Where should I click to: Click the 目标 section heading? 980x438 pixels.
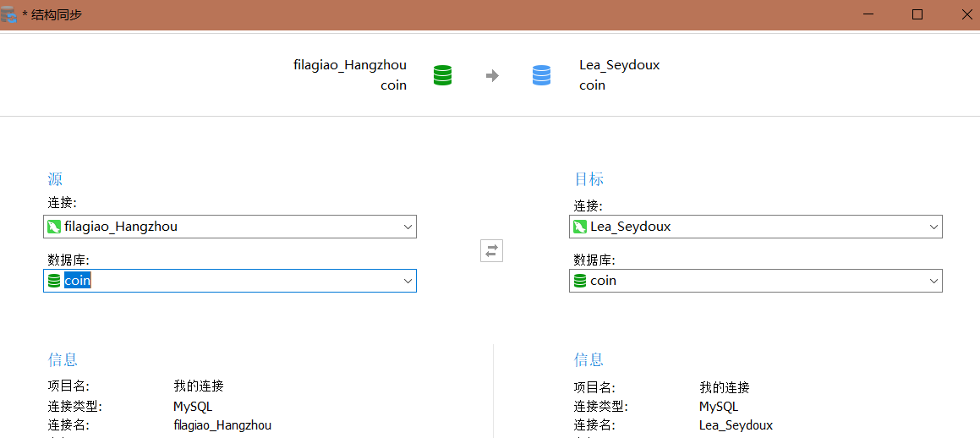589,179
